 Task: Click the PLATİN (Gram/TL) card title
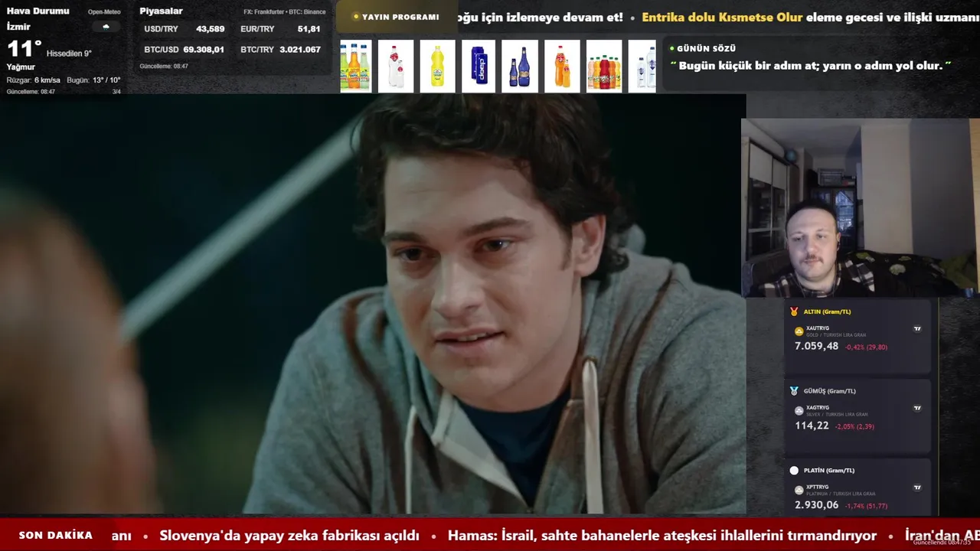pos(829,471)
